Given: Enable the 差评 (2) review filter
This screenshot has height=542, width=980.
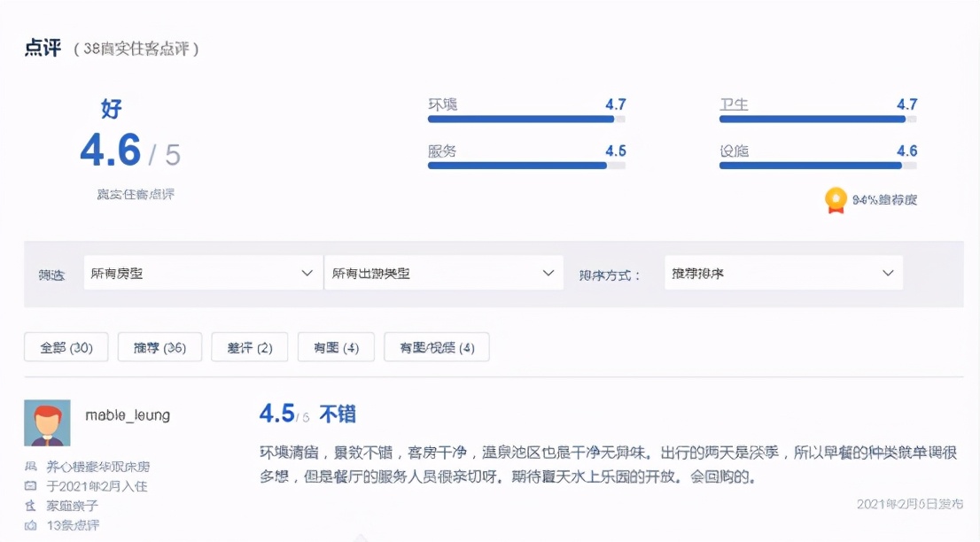Looking at the screenshot, I should click(x=250, y=346).
